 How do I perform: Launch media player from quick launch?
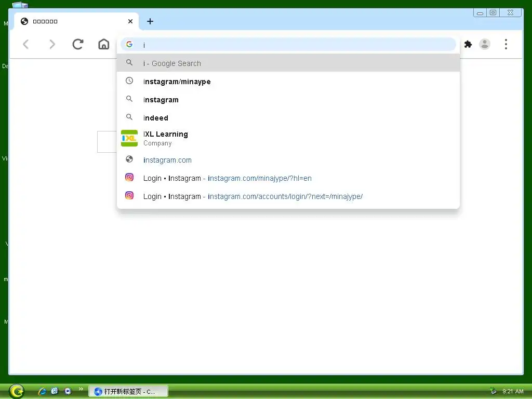(x=68, y=391)
